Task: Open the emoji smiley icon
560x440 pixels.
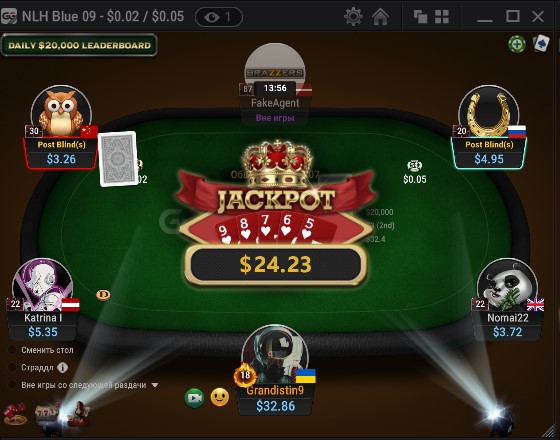Action: click(x=220, y=397)
